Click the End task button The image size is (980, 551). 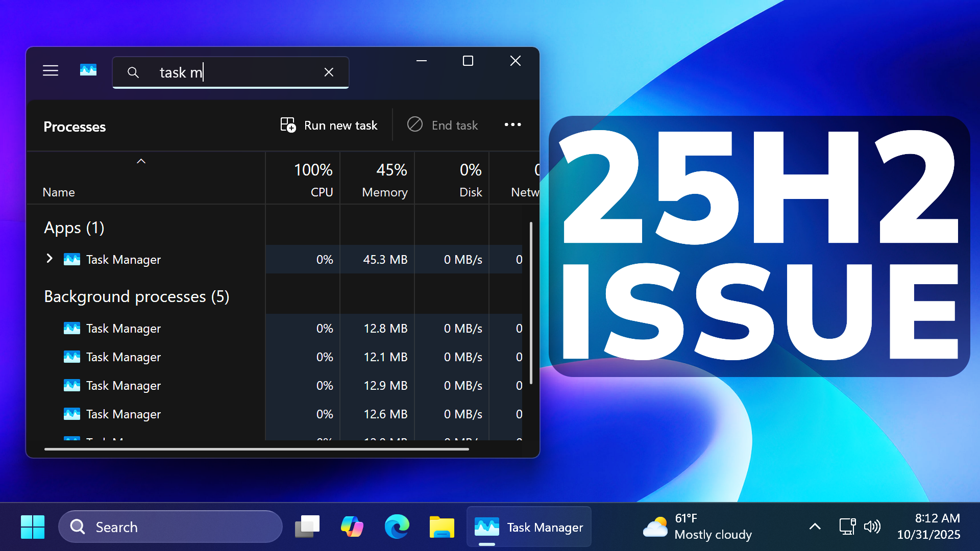(443, 125)
